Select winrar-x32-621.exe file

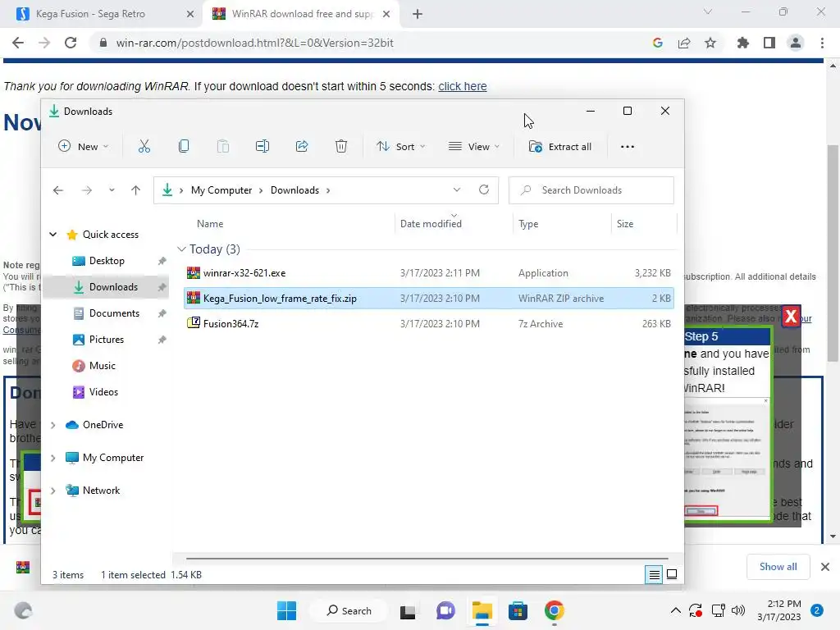coord(428,272)
